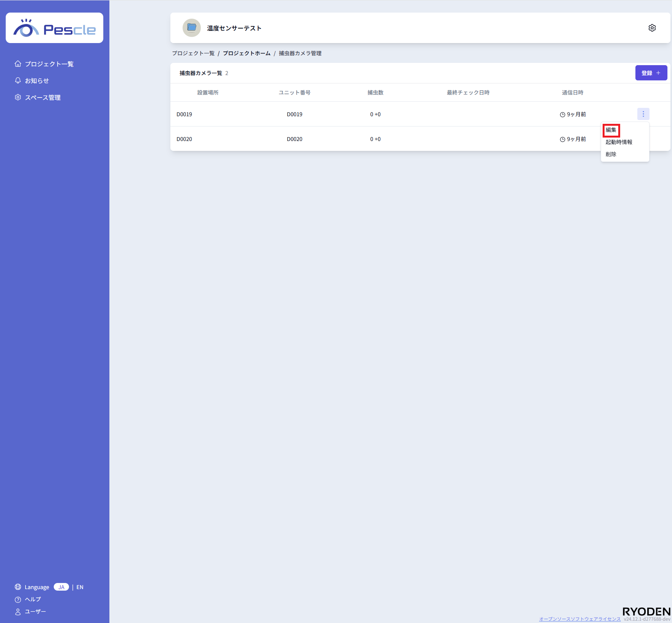
Task: Select 削除 to delete the camera
Action: (x=611, y=154)
